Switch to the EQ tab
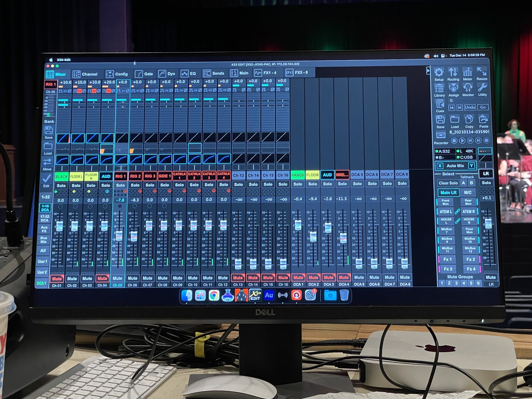Screen dimensions: 532x399 click(188, 74)
